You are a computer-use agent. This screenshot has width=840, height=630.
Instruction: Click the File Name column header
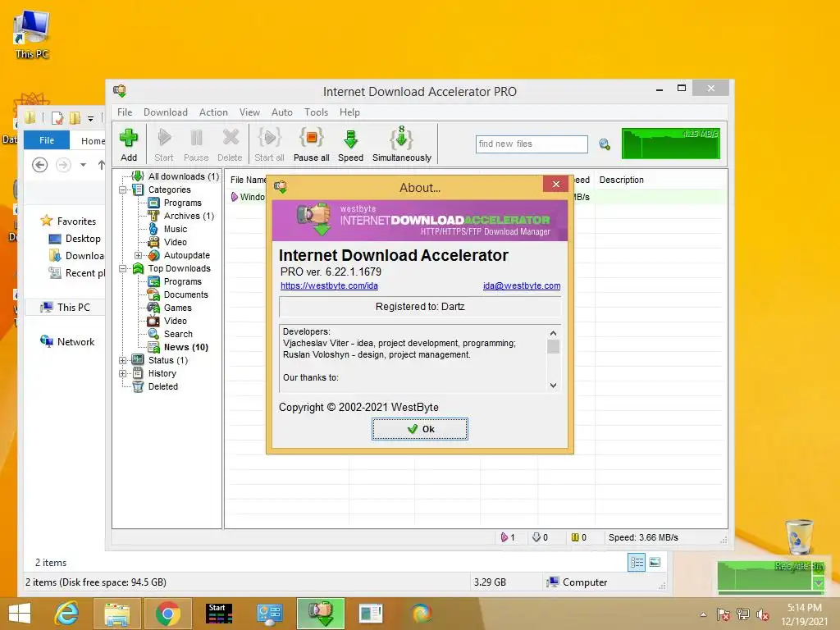[x=248, y=180]
